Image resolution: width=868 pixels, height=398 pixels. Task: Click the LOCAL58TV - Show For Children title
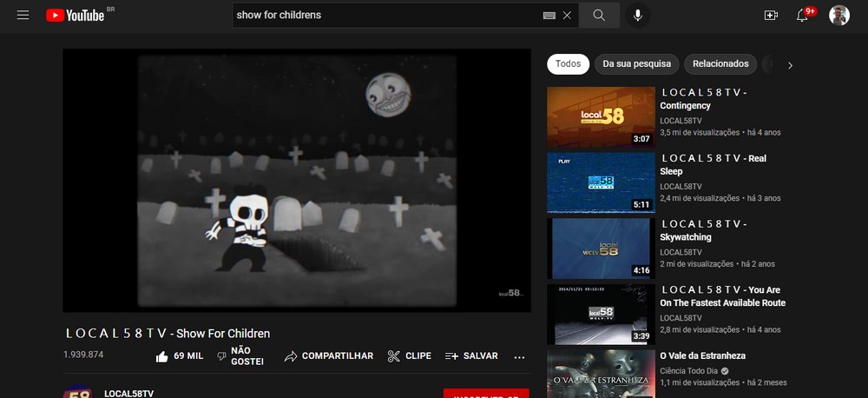click(168, 333)
